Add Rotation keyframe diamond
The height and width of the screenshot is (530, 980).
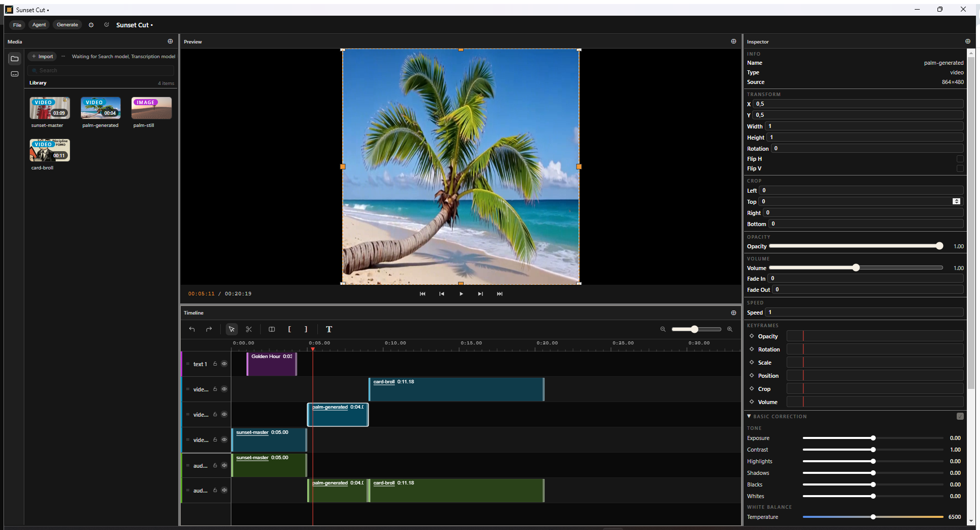pyautogui.click(x=752, y=349)
